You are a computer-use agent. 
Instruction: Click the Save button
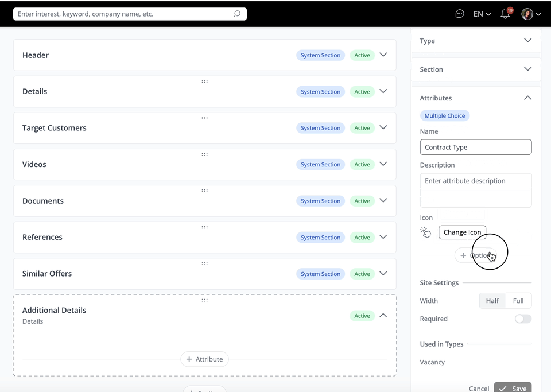click(513, 388)
